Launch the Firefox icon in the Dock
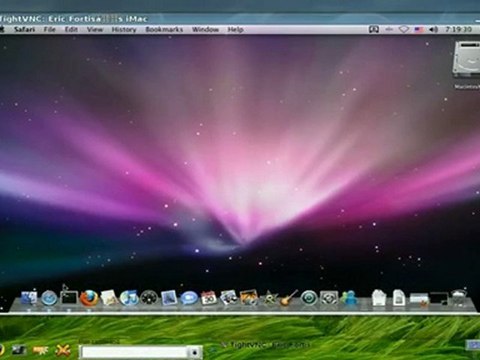Image resolution: width=480 pixels, height=360 pixels. (x=89, y=298)
